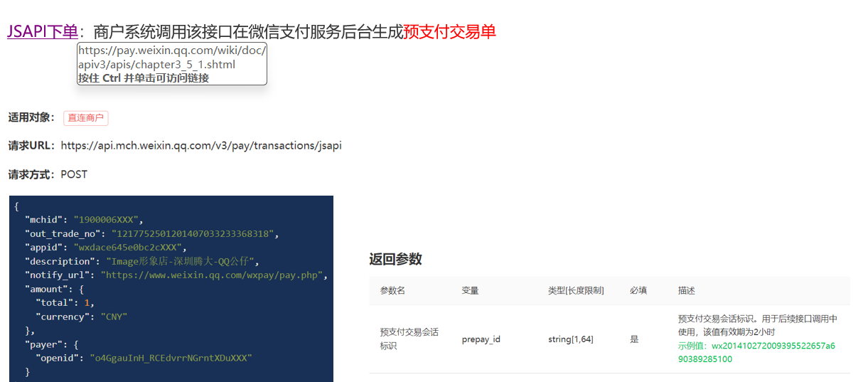868x382 pixels.
Task: Click the "appid" value wxdace645e0bc2cXXX
Action: point(129,248)
